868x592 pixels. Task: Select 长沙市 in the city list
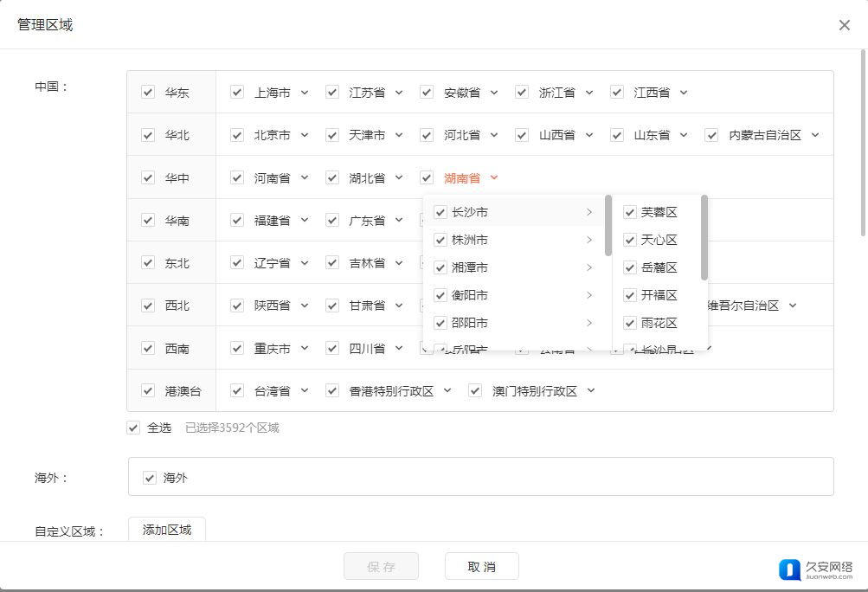pyautogui.click(x=470, y=212)
